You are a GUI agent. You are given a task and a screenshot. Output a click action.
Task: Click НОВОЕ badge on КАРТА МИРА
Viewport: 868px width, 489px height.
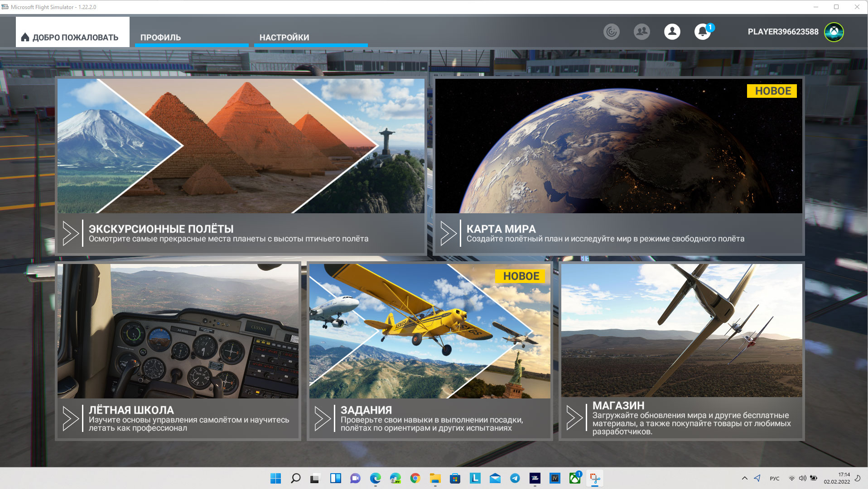click(x=772, y=91)
